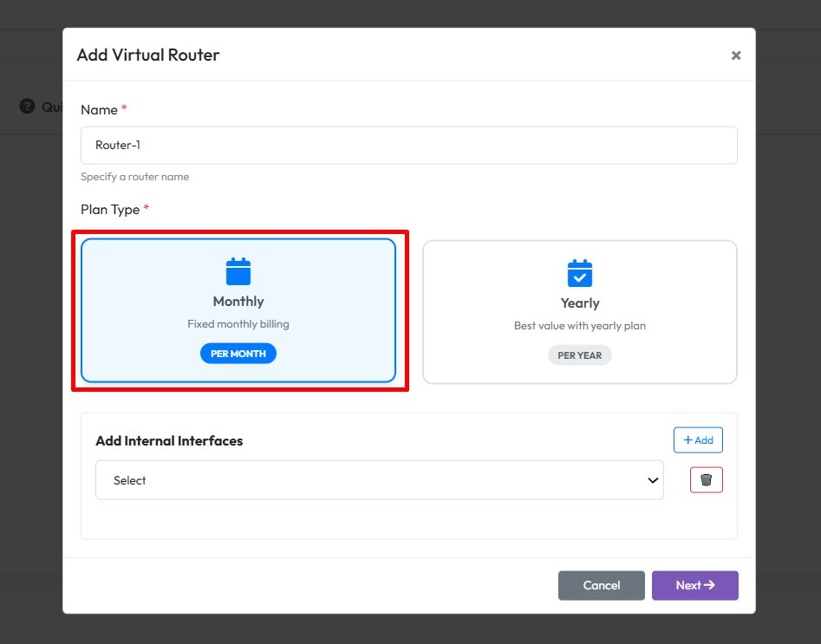This screenshot has height=644, width=821.
Task: Click 'Best value with yearly plan' text
Action: (579, 326)
